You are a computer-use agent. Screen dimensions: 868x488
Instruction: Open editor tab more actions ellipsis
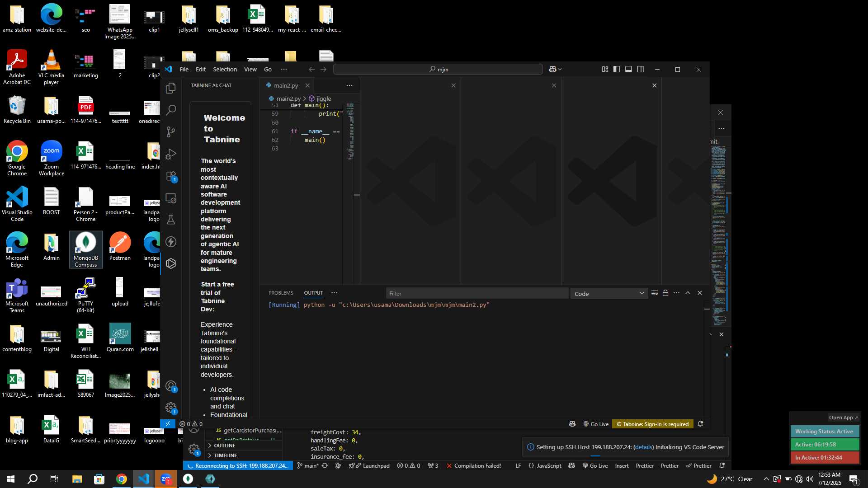click(x=349, y=85)
